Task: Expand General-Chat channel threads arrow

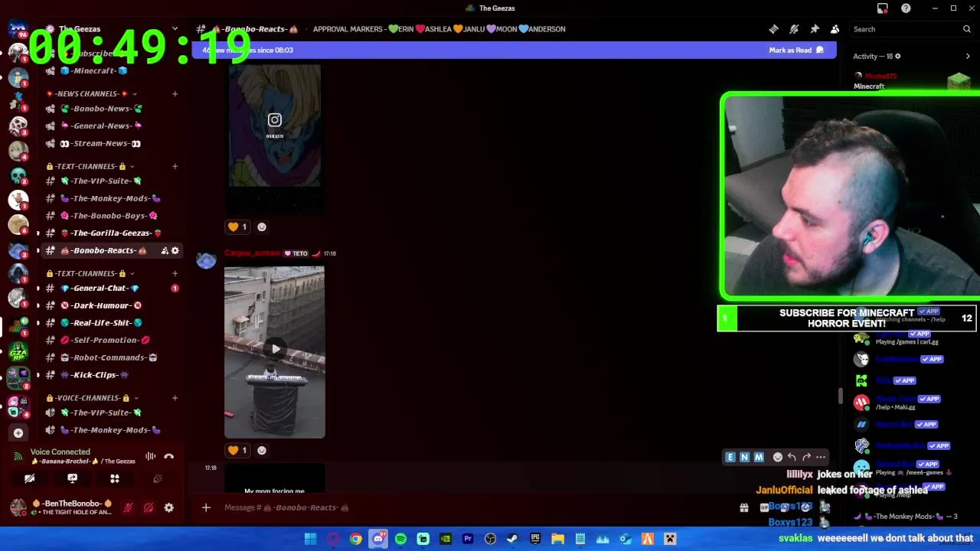Action: 38,289
